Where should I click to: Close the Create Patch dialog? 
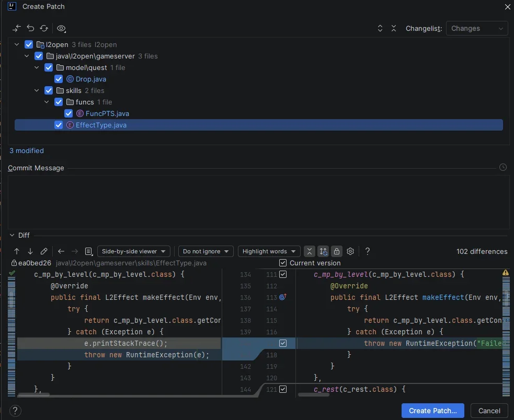pyautogui.click(x=507, y=7)
